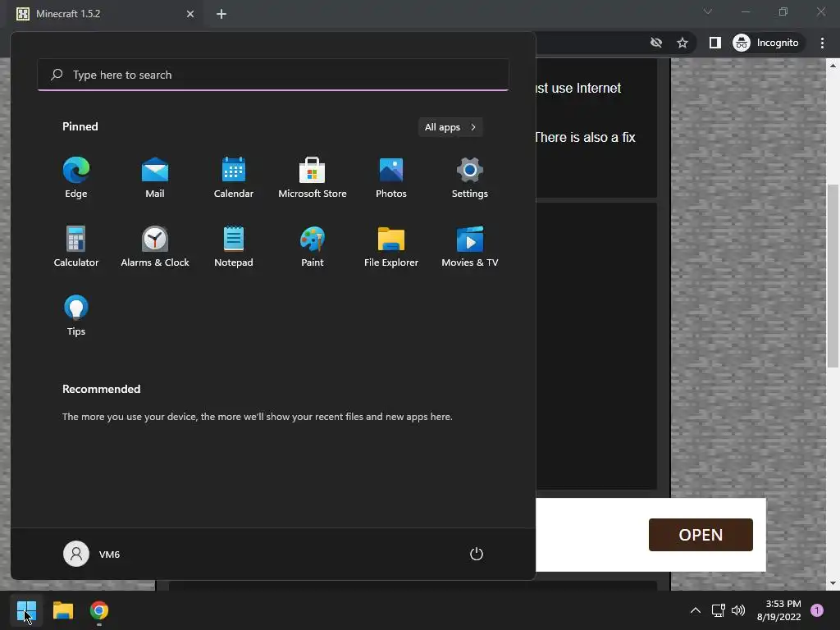Open the network status tray icon

[x=719, y=610]
